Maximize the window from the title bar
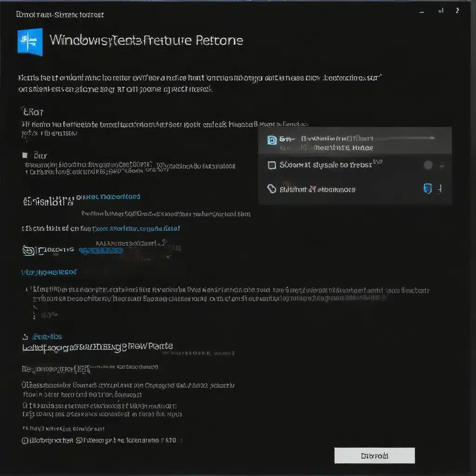Screen dimensions: 476x476 441,11
